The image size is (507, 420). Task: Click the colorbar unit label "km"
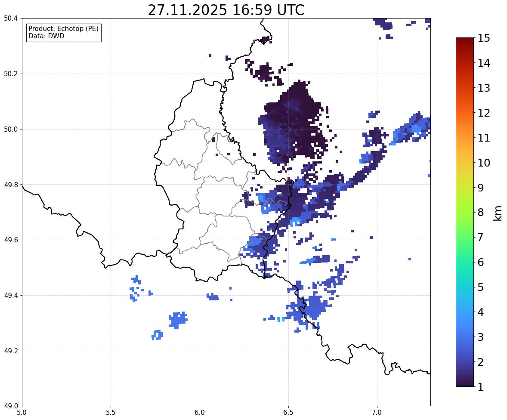498,213
